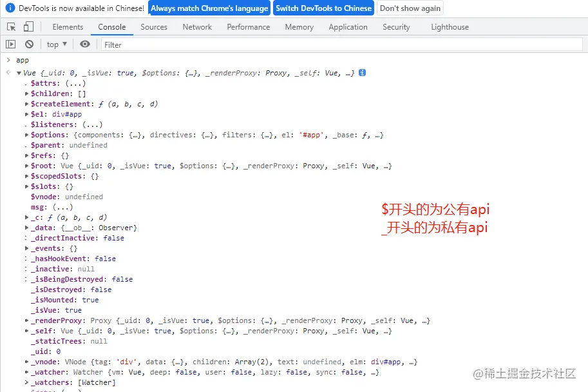Viewport: 588px width, 392px height.
Task: Click the eye live expression icon
Action: (x=85, y=44)
